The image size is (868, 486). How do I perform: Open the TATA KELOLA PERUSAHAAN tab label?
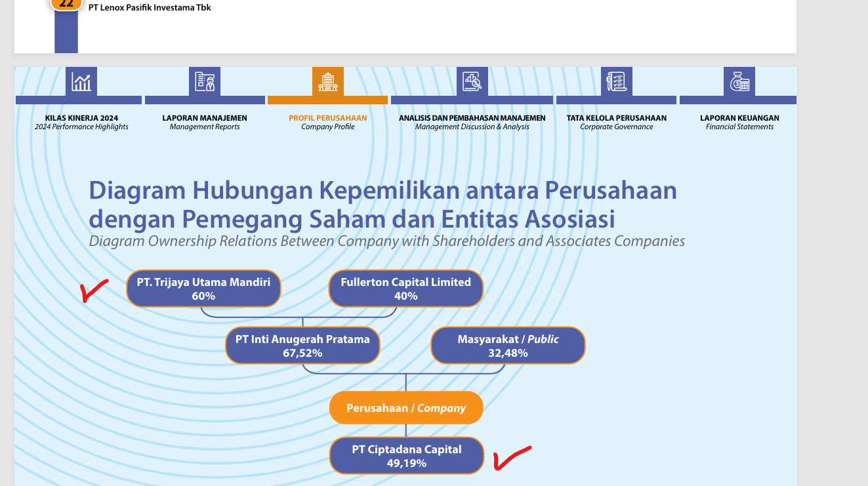617,118
